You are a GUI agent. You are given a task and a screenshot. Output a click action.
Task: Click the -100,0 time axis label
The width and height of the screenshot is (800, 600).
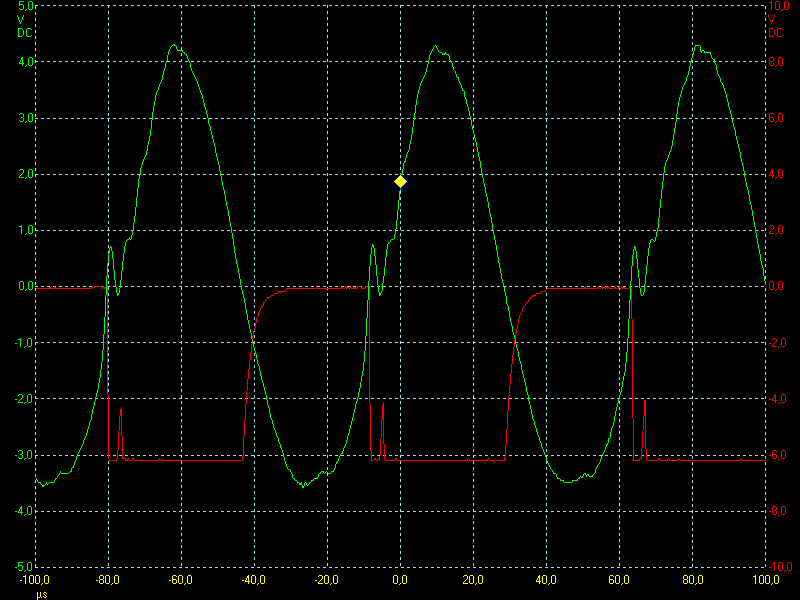pyautogui.click(x=35, y=580)
